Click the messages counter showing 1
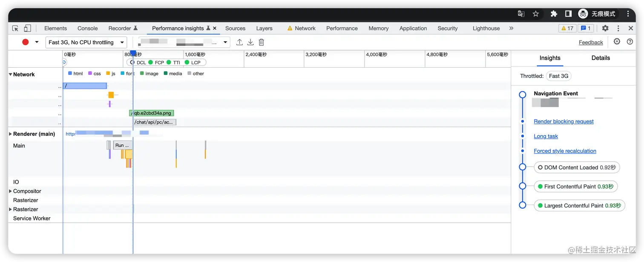 click(586, 28)
